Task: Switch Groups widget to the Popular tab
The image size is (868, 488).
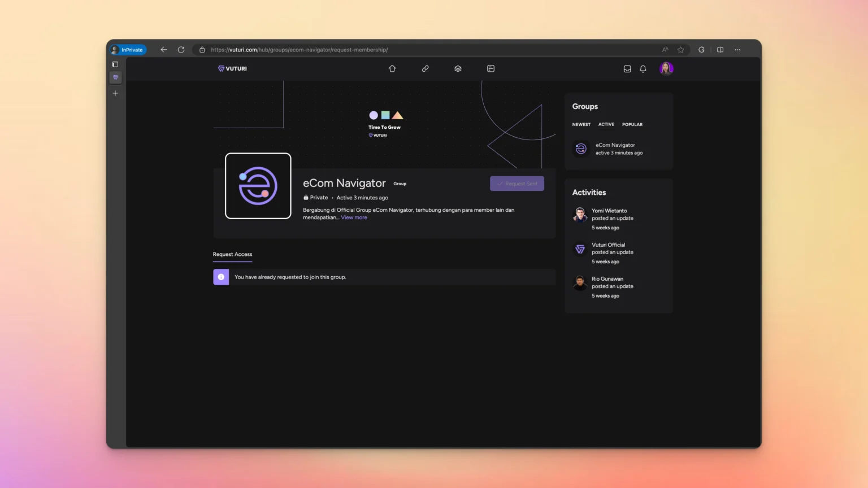Action: [x=632, y=124]
